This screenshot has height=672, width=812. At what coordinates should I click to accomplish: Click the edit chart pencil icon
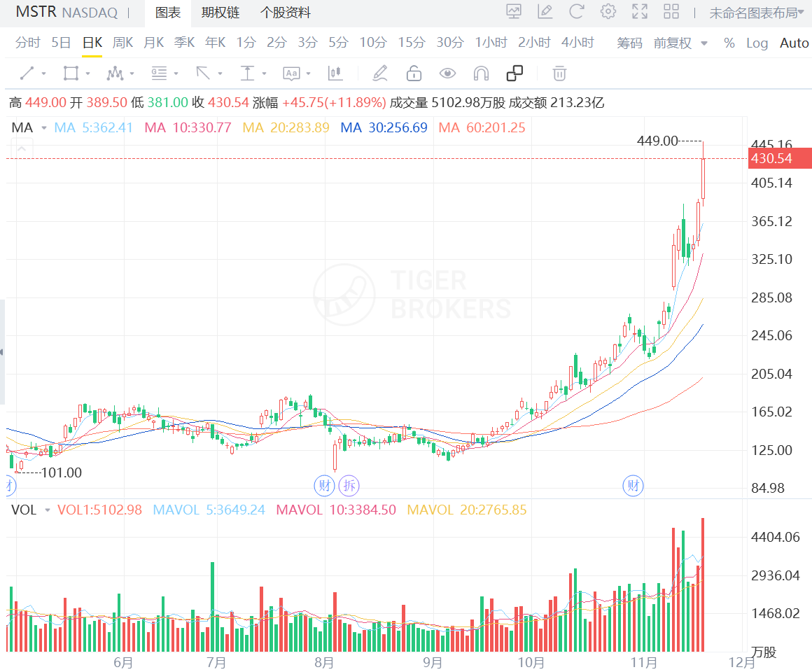pos(545,11)
